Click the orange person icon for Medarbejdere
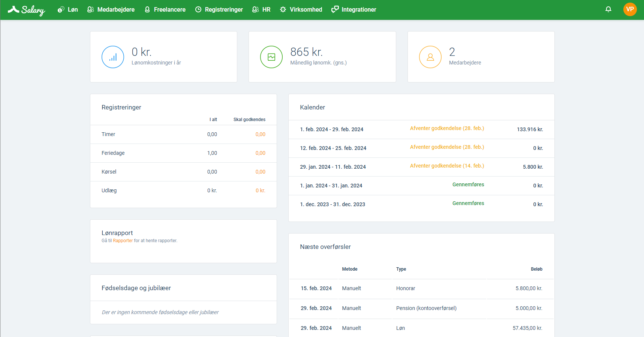644x337 pixels. pyautogui.click(x=430, y=57)
